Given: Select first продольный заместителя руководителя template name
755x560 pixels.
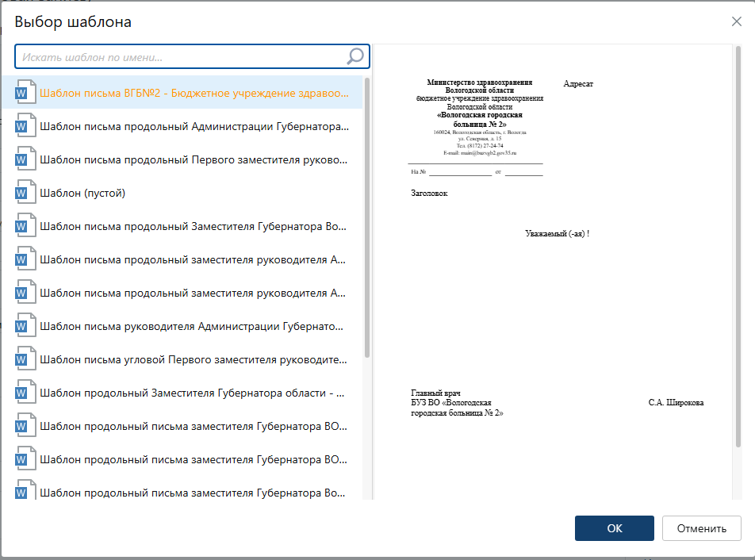Looking at the screenshot, I should pyautogui.click(x=192, y=259).
